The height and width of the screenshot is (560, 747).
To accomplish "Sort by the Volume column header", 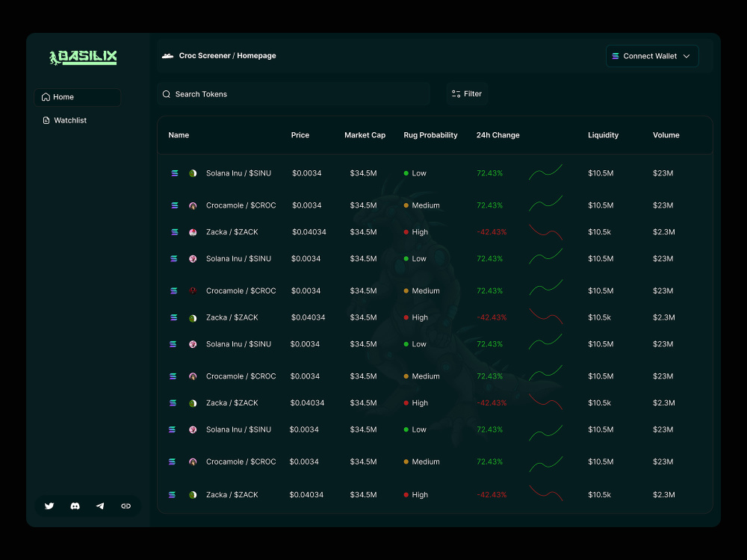I will tap(666, 135).
